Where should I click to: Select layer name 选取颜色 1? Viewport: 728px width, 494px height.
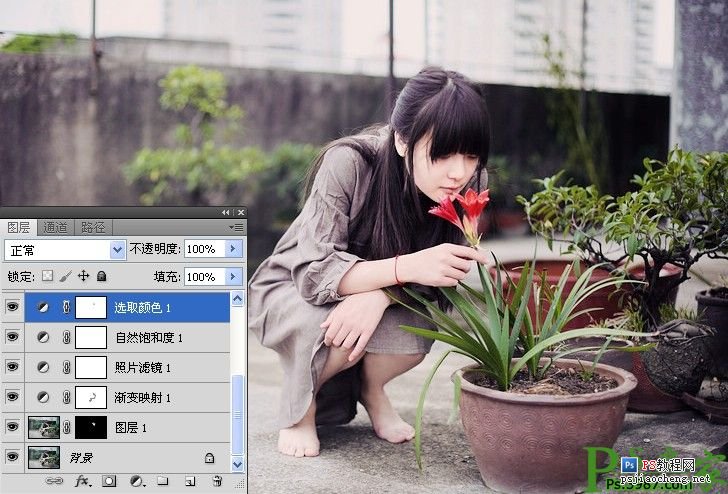[143, 307]
